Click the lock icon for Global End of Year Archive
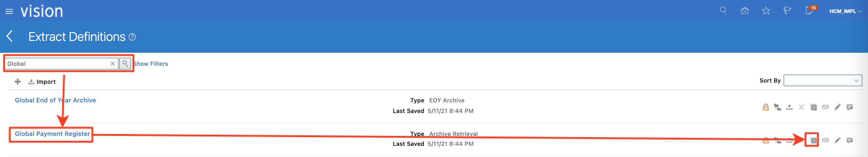 tap(766, 107)
